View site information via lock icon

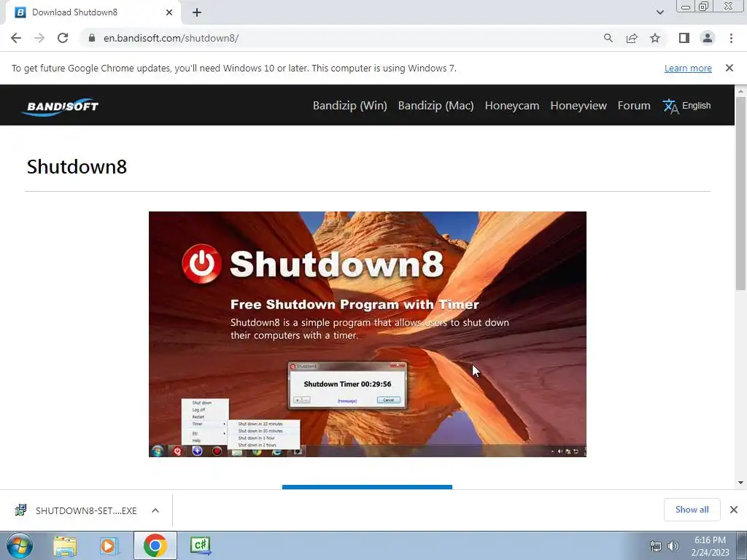pyautogui.click(x=92, y=38)
